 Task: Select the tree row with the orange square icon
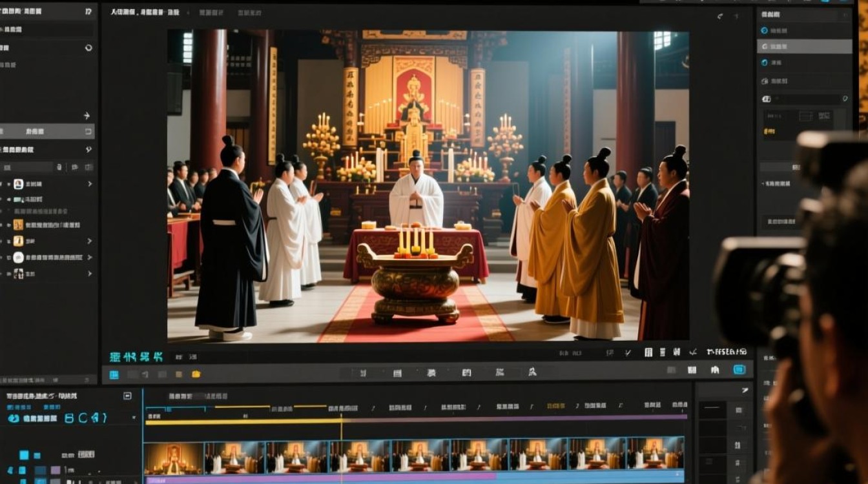coord(47,225)
